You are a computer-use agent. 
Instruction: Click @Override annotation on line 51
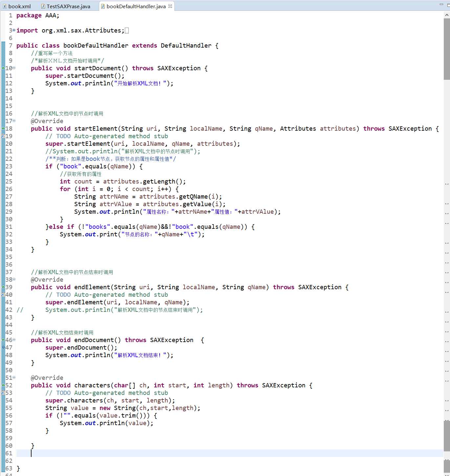pos(47,378)
